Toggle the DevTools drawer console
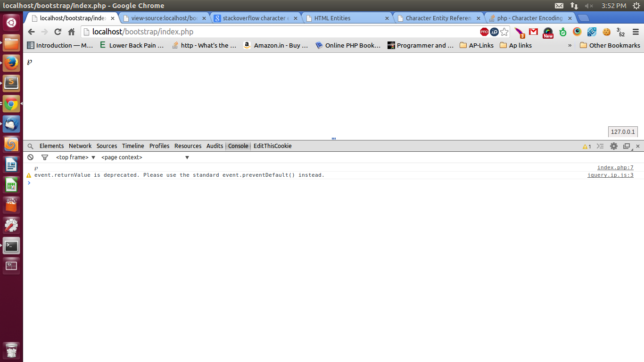Image resolution: width=644 pixels, height=362 pixels. tap(600, 146)
